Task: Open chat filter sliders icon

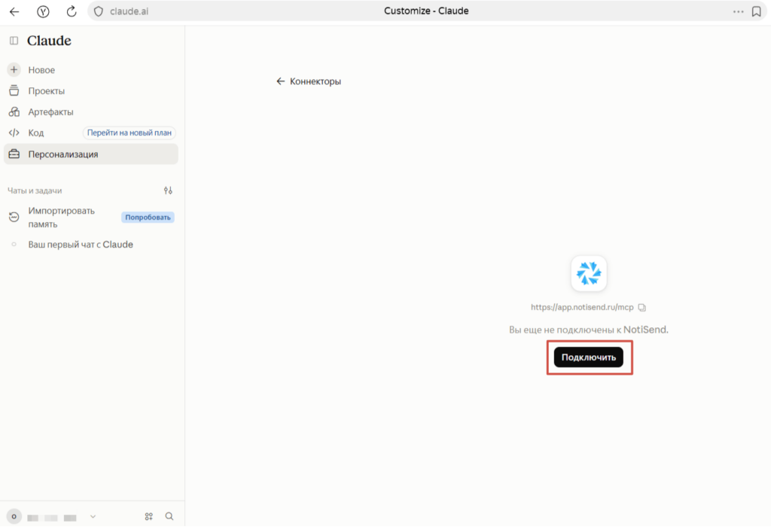Action: point(168,190)
